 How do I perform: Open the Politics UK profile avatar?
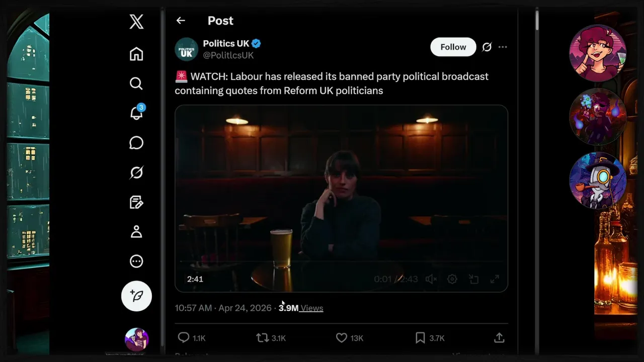point(186,49)
